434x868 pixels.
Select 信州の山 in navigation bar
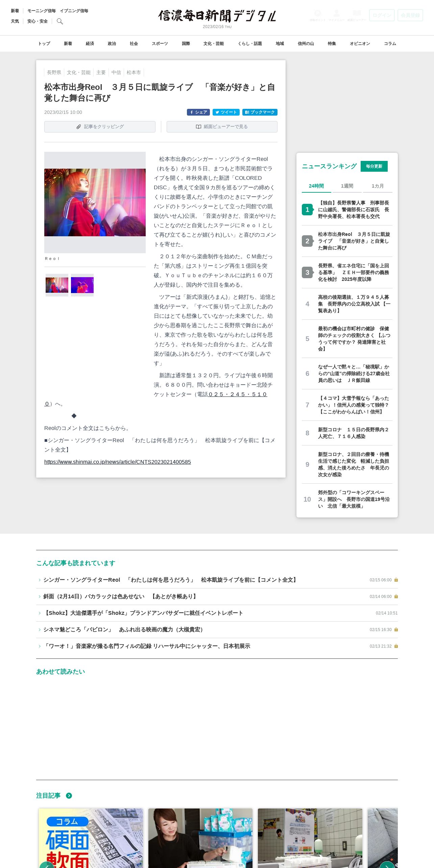(306, 44)
